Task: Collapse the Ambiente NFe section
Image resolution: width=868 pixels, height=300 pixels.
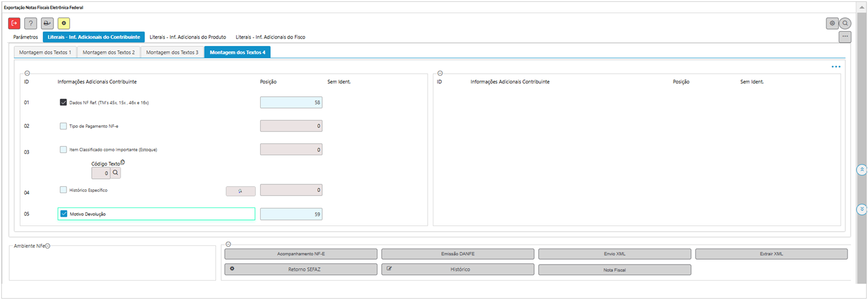Action: click(x=47, y=246)
